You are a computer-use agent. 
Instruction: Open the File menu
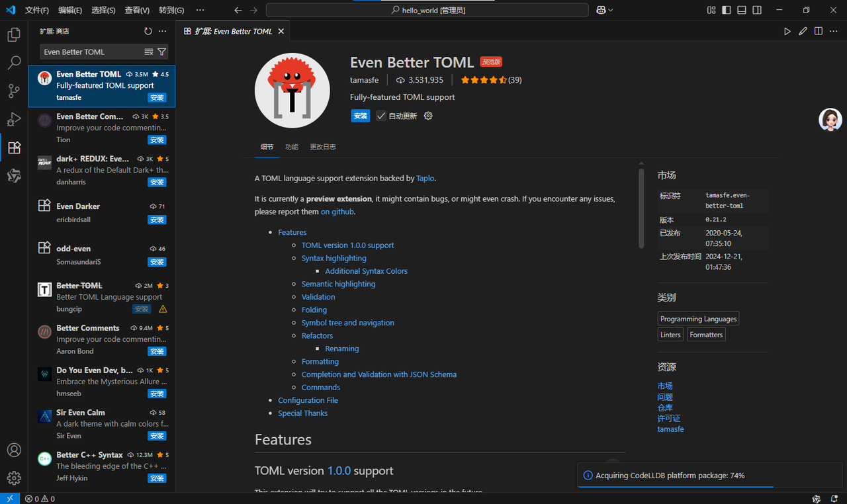click(x=37, y=10)
